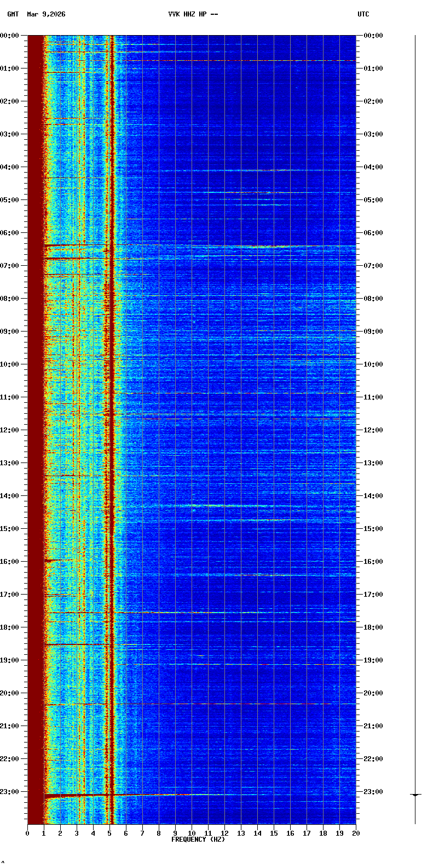Viewport: 439px width, 868px height.
Task: Click the 12:00 label on GMT axis
Action: [10, 430]
